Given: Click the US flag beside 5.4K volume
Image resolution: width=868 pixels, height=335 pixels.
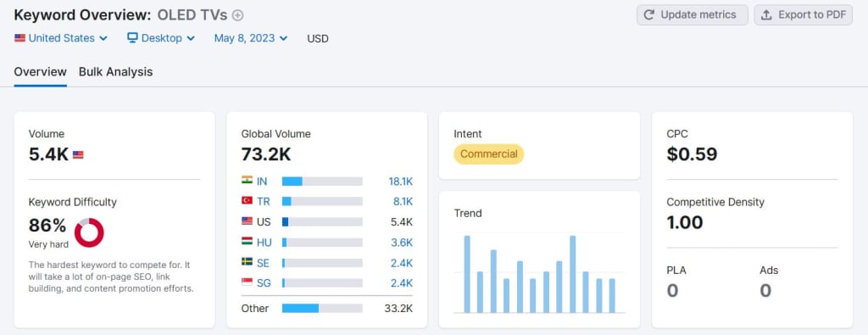Looking at the screenshot, I should [x=78, y=155].
